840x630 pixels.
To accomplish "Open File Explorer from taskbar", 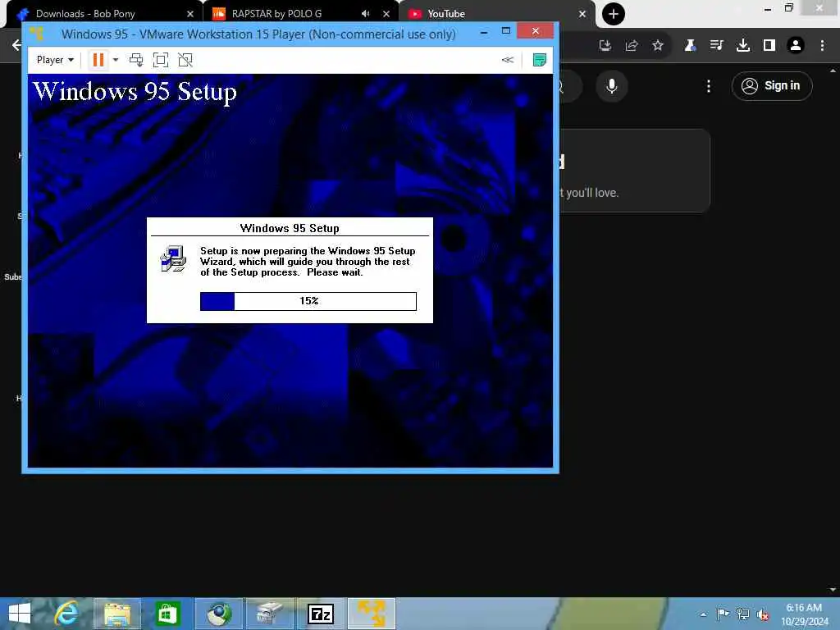I will pos(117,614).
